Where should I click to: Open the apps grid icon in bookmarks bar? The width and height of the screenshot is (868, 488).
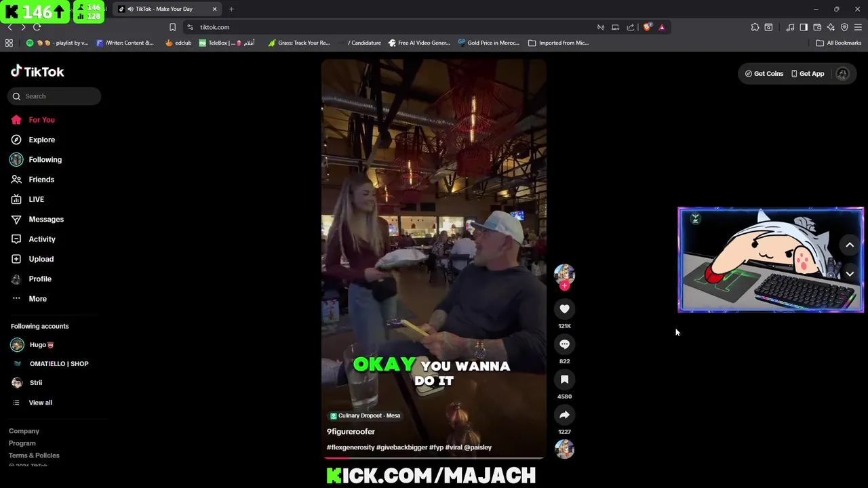coord(9,43)
